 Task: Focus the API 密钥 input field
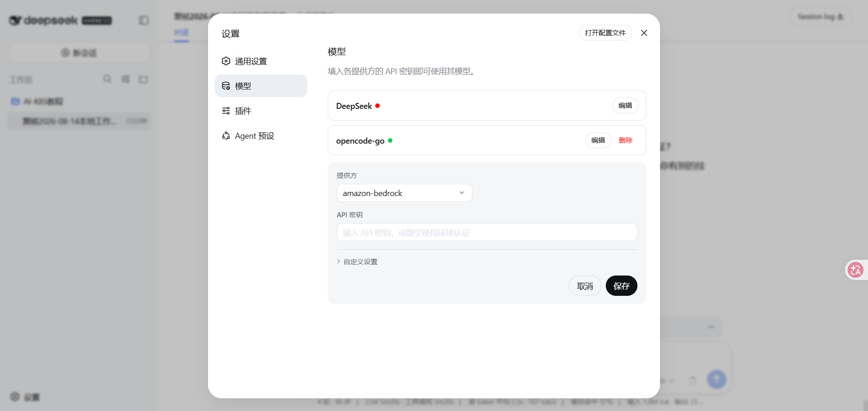click(x=487, y=233)
